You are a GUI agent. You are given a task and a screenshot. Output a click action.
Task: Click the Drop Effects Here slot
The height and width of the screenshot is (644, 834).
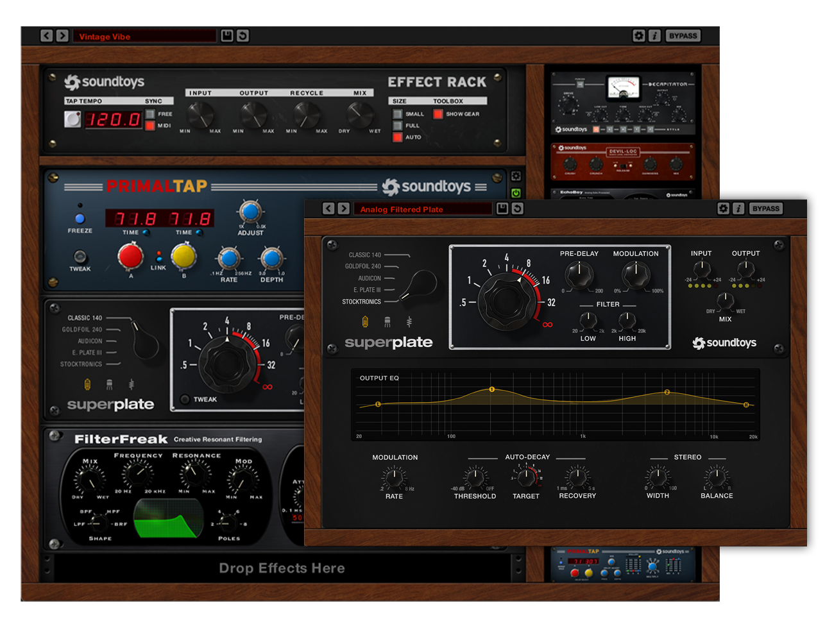(282, 568)
